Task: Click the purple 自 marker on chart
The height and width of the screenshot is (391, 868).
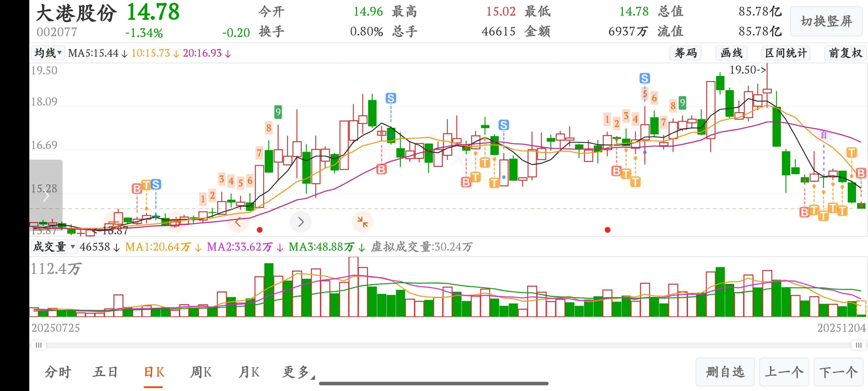Action: click(824, 135)
